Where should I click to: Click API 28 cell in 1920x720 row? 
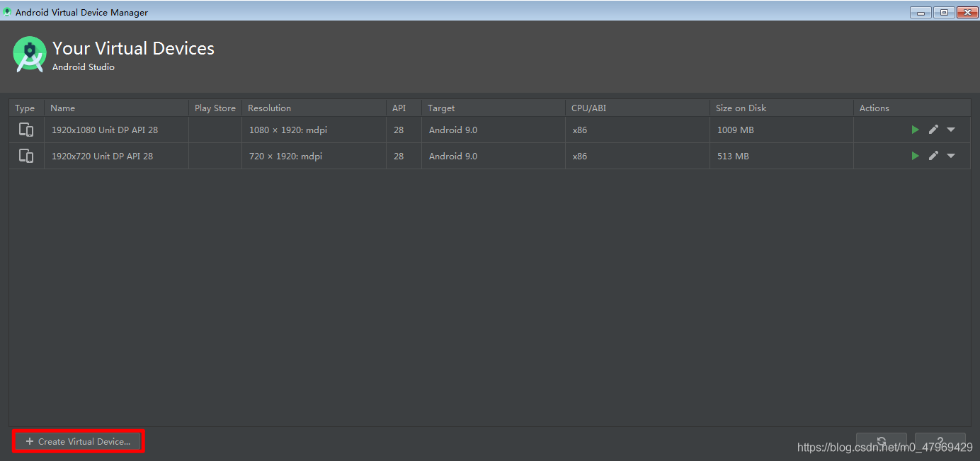[x=404, y=156]
